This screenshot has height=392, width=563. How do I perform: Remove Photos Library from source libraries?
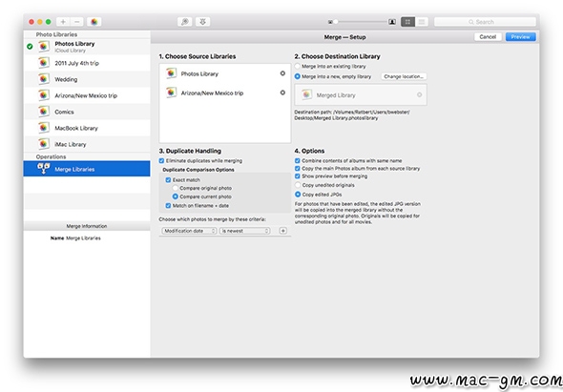(282, 73)
